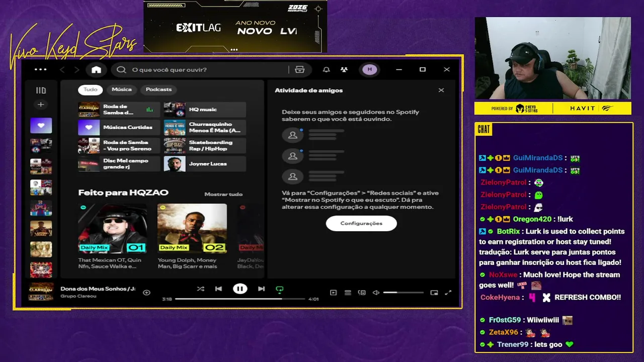This screenshot has height=362, width=644.
Task: Open Friend Activity icon in top bar
Action: click(344, 70)
